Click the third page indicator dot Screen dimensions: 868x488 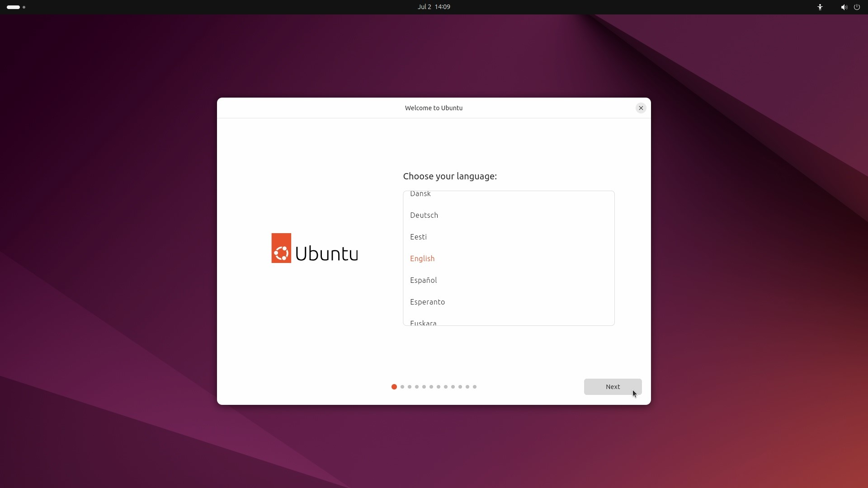pos(409,387)
